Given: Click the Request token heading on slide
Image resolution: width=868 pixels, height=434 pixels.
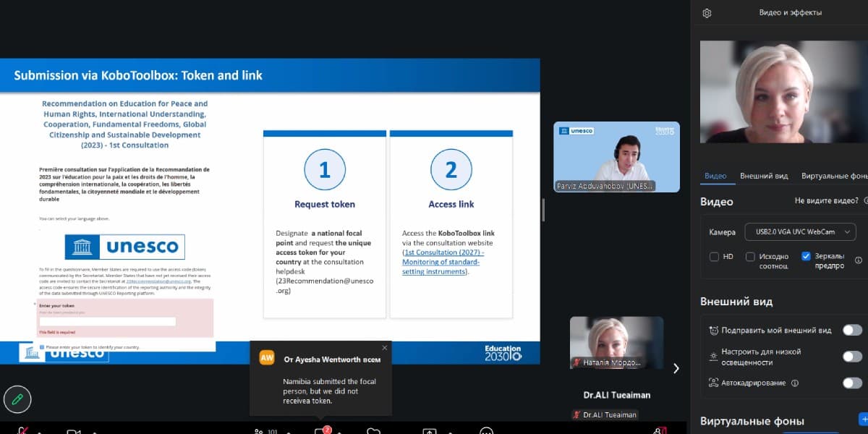Looking at the screenshot, I should pos(325,205).
